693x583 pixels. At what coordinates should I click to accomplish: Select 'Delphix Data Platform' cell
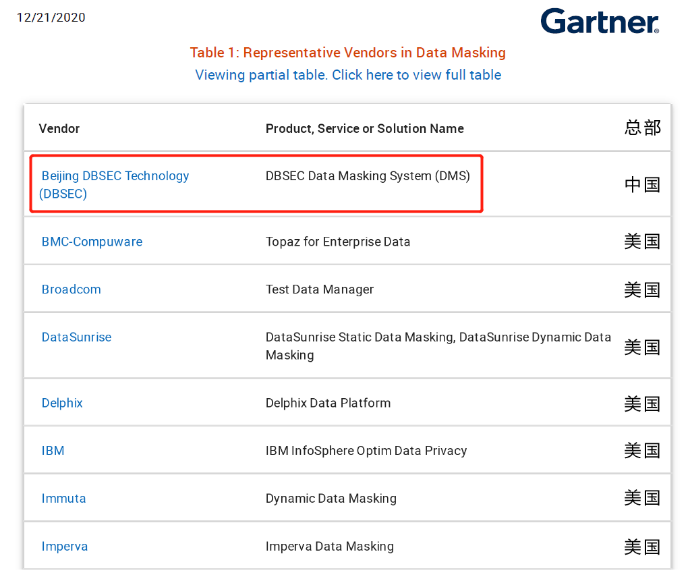click(x=328, y=403)
